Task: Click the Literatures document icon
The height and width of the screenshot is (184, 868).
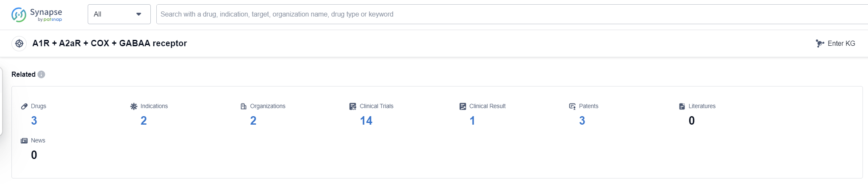Action: coord(682,106)
